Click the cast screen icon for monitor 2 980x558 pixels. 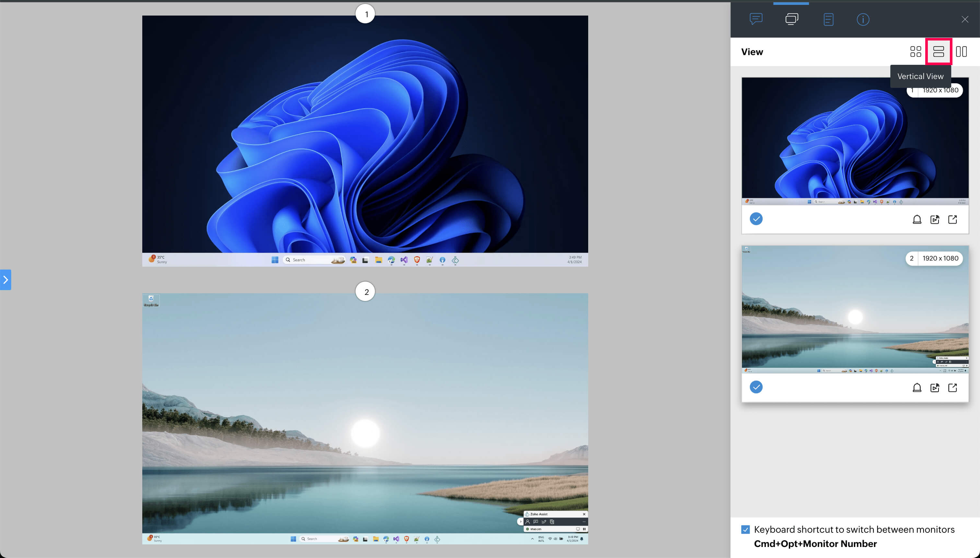pyautogui.click(x=935, y=388)
